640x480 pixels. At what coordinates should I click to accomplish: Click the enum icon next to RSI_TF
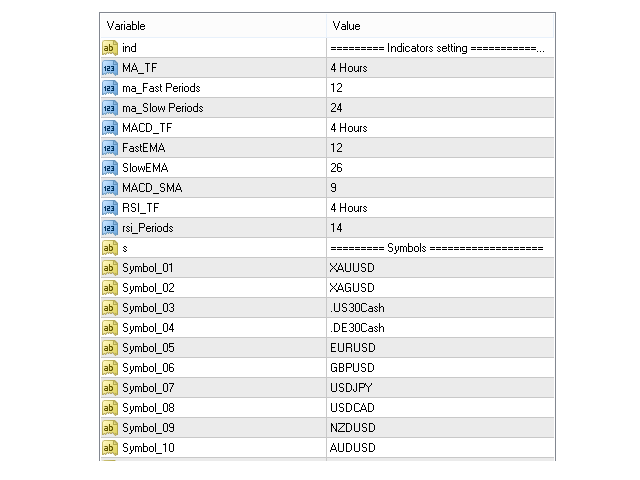pos(110,208)
